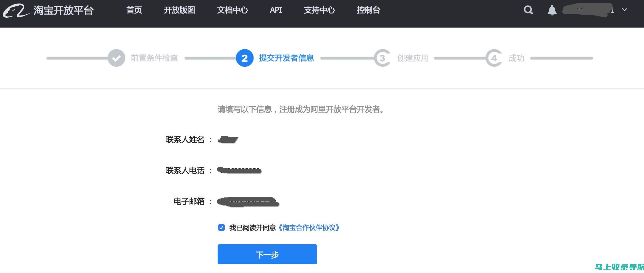Select the 创建应用 step label

(413, 58)
